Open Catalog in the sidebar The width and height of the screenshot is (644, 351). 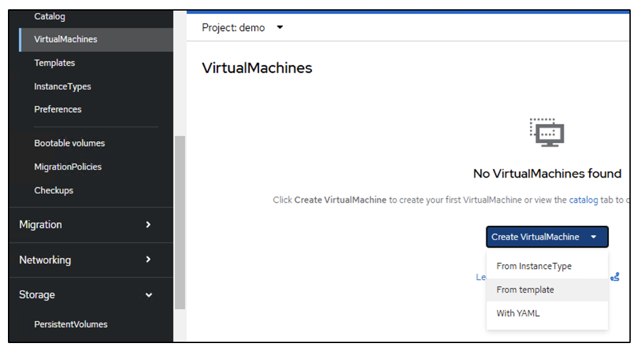pos(50,17)
